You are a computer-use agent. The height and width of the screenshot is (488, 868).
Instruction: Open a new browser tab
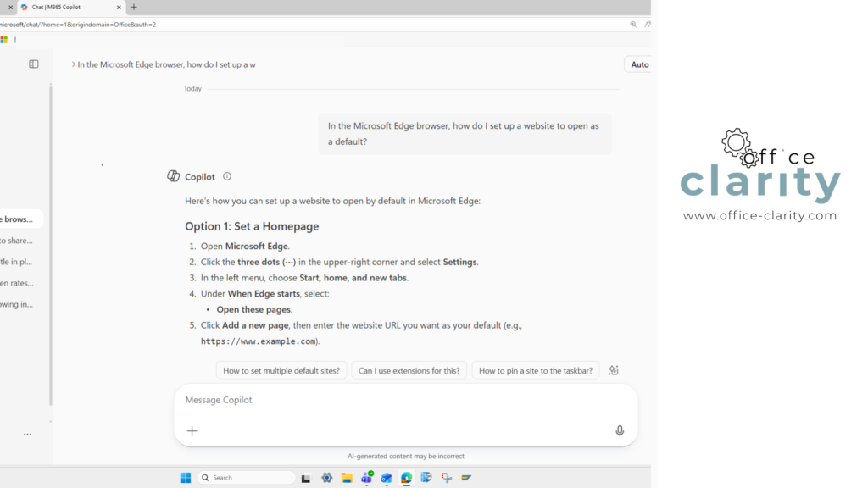tap(134, 8)
